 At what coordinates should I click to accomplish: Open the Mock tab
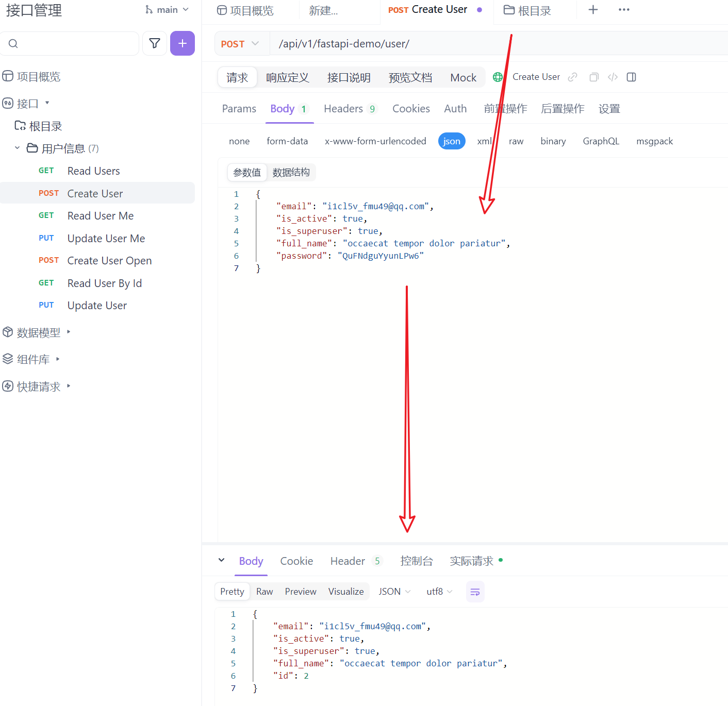click(463, 78)
